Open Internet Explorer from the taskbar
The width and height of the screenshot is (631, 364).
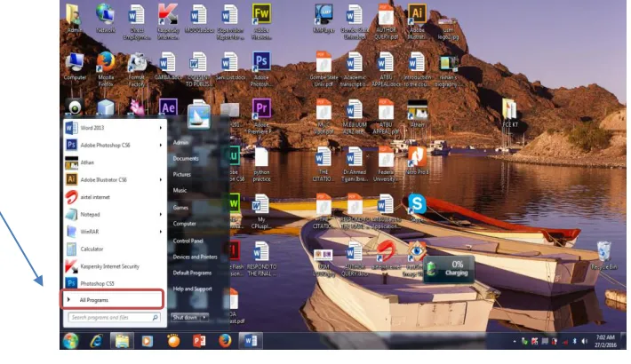[x=96, y=341]
